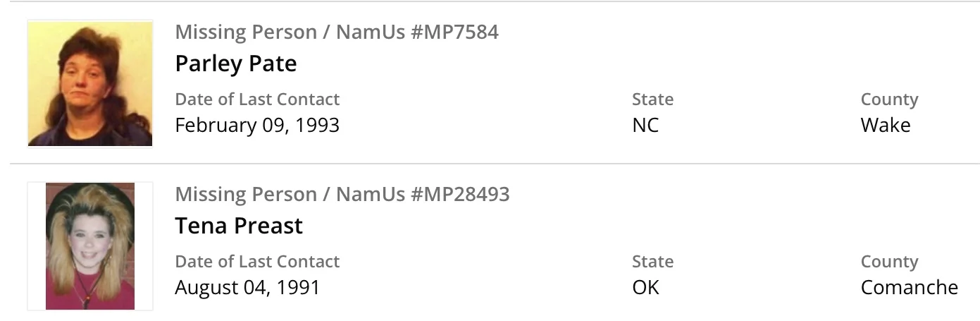This screenshot has height=321, width=980.
Task: Select the OK state value
Action: (645, 288)
